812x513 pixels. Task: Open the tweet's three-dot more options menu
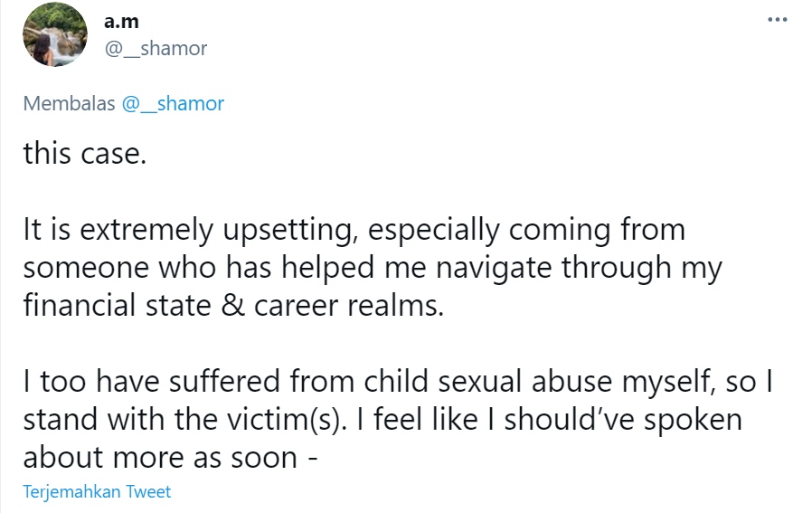click(777, 19)
